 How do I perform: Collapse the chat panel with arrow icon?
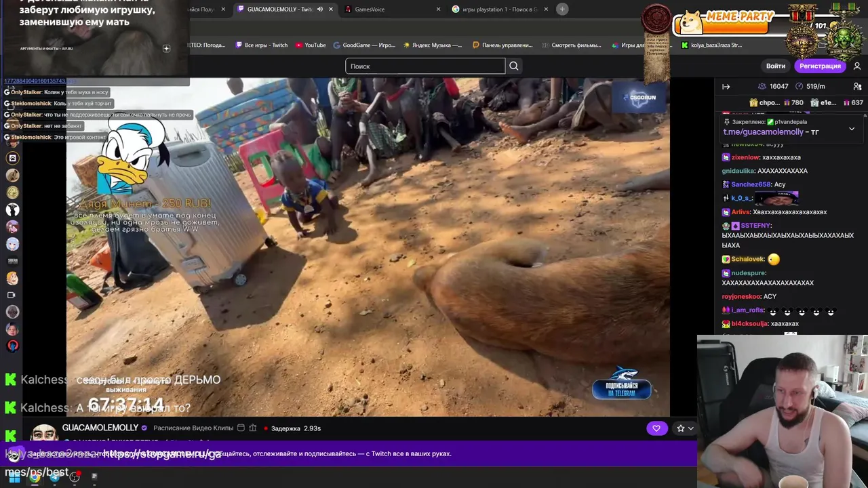tap(726, 86)
